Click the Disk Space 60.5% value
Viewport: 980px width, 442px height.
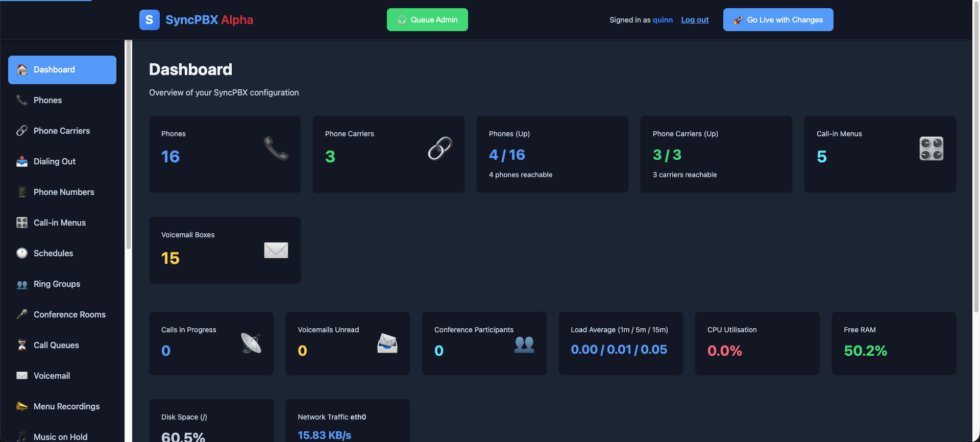(183, 437)
